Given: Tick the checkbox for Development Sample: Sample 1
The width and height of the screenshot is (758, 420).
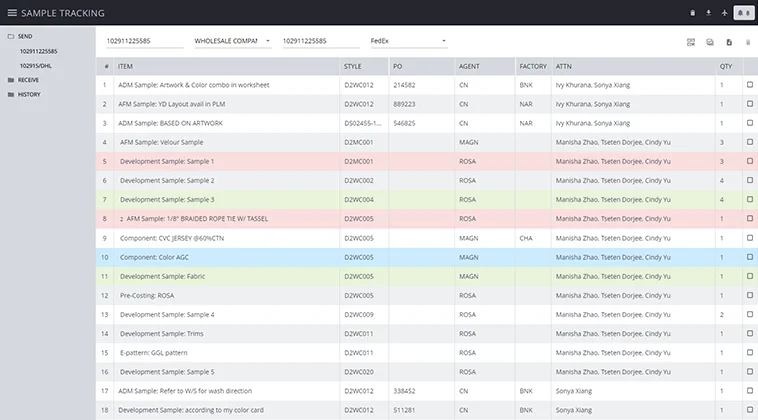Looking at the screenshot, I should click(750, 161).
